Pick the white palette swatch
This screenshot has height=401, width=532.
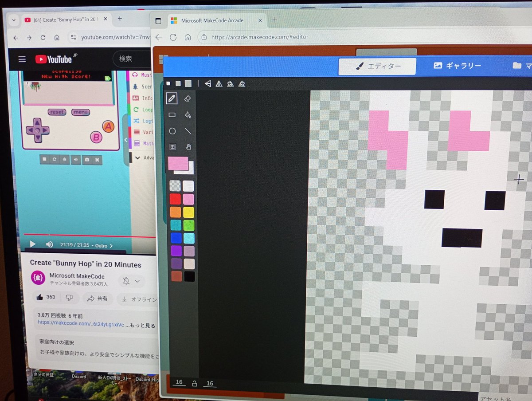(188, 186)
